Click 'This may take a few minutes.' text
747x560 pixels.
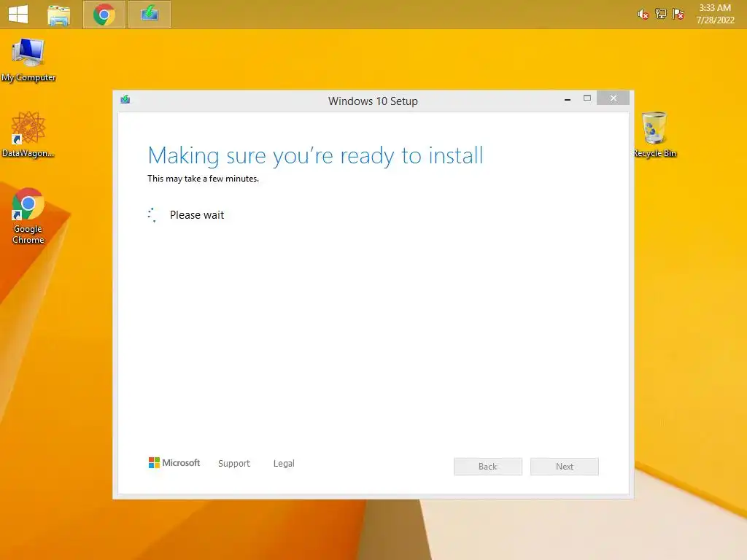203,179
